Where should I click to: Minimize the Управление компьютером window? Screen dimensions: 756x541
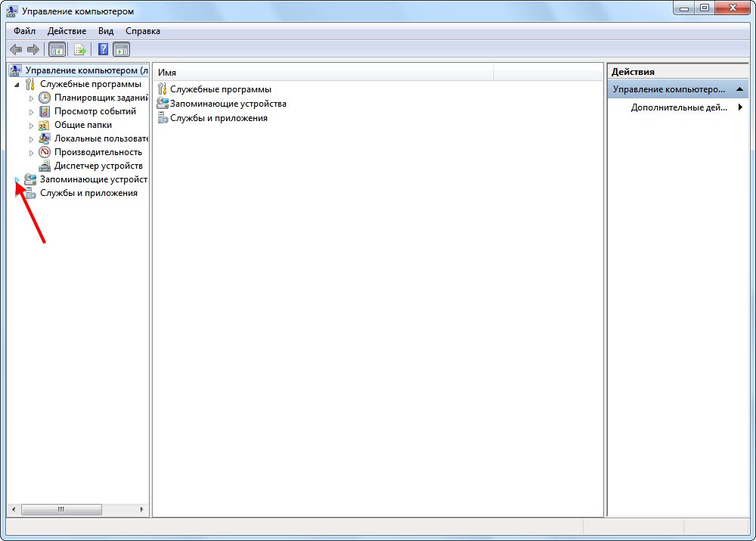[683, 8]
